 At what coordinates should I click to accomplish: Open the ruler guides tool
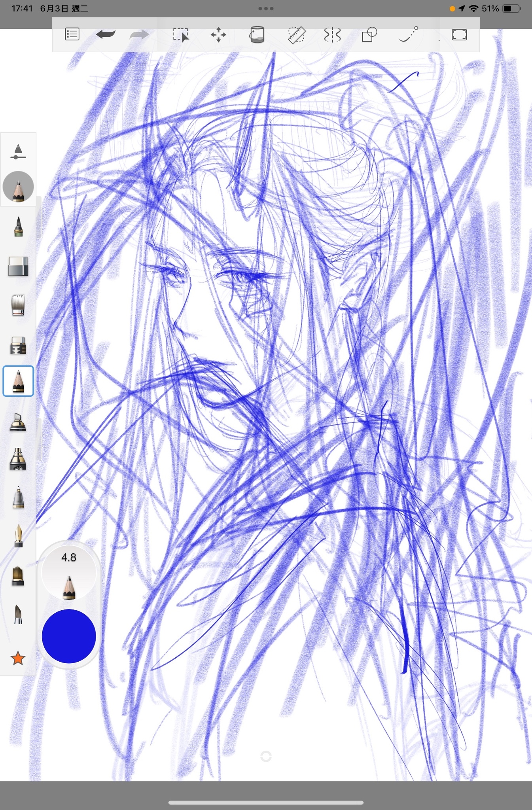[296, 35]
